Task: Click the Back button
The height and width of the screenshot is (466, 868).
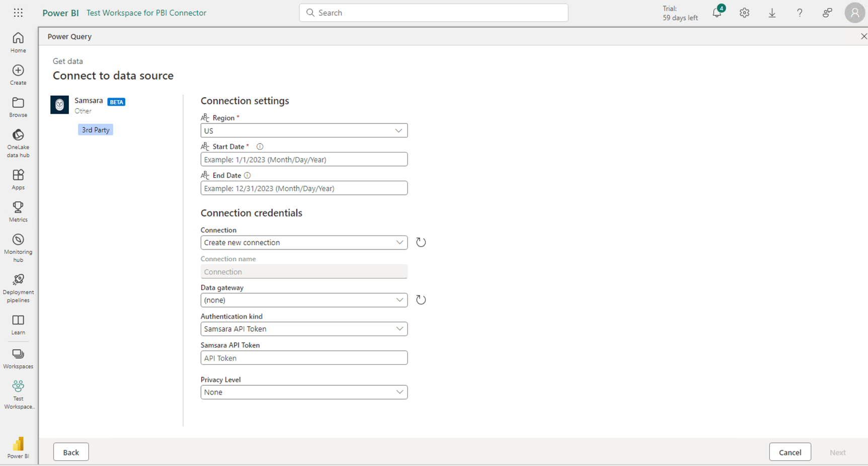Action: coord(70,452)
